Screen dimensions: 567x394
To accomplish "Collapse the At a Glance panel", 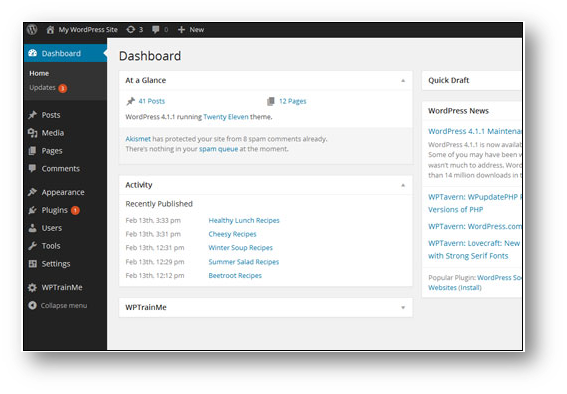I will [403, 81].
